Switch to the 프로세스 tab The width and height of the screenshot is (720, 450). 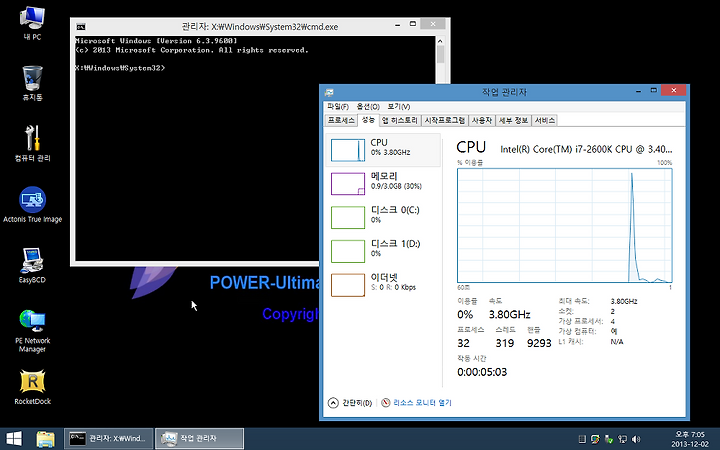click(341, 120)
